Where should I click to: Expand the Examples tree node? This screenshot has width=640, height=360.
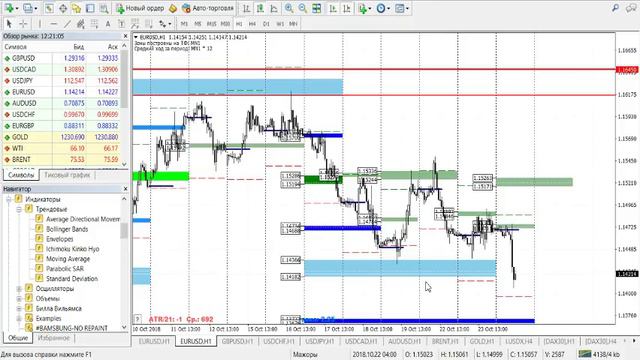pos(19,318)
